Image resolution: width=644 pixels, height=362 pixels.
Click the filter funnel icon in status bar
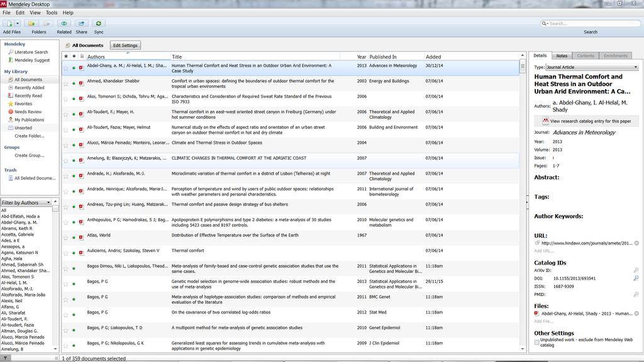coord(5,358)
